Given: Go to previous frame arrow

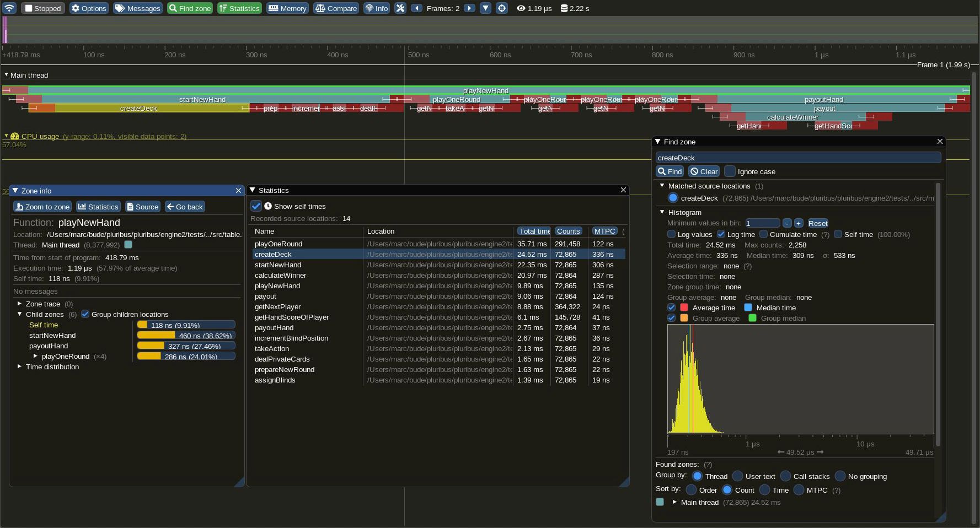Looking at the screenshot, I should [x=417, y=8].
